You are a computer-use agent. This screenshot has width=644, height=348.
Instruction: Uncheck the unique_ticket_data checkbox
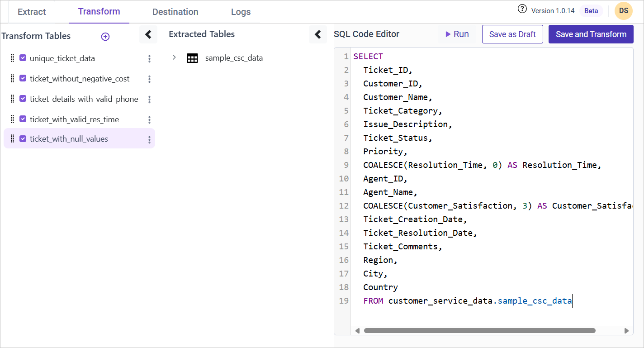click(23, 58)
